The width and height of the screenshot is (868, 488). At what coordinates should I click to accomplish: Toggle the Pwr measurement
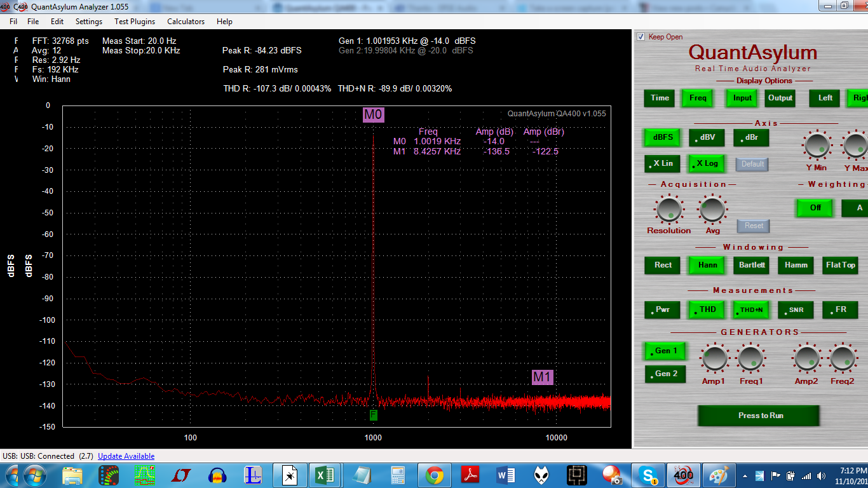pos(663,309)
